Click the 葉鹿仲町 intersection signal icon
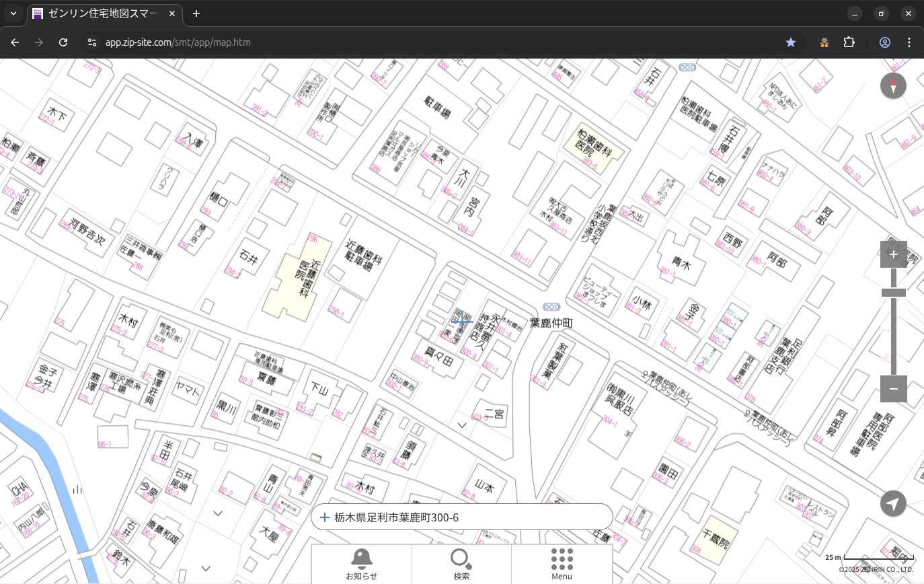The width and height of the screenshot is (924, 584). 551,307
